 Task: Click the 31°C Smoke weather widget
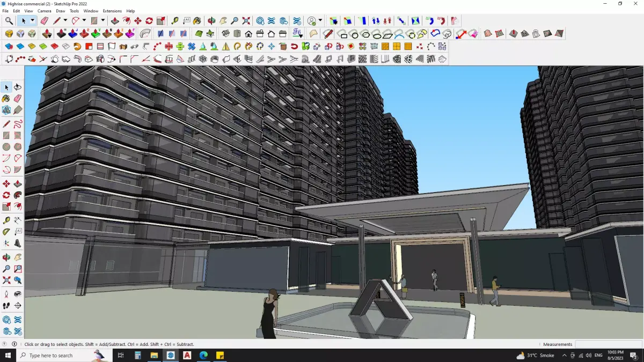pyautogui.click(x=535, y=356)
